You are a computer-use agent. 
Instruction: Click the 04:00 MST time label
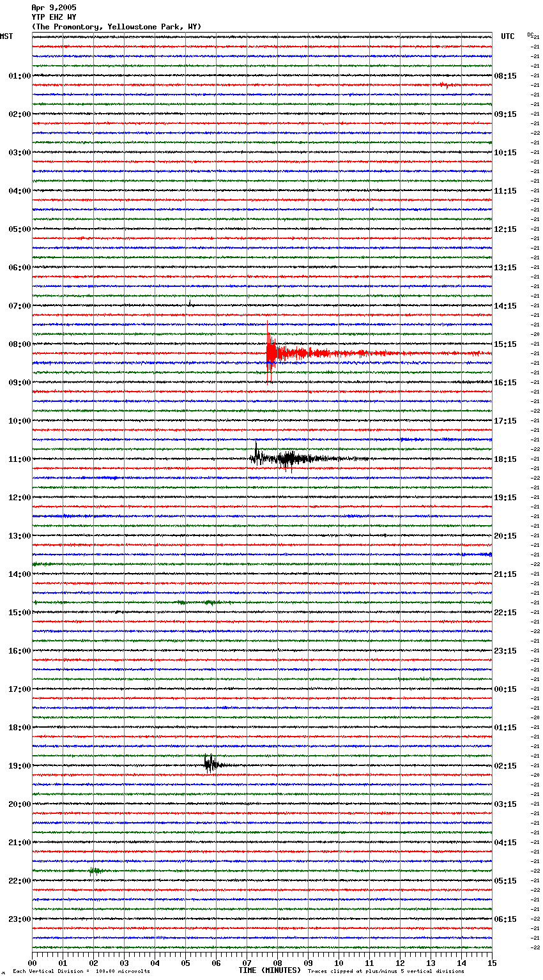click(19, 191)
